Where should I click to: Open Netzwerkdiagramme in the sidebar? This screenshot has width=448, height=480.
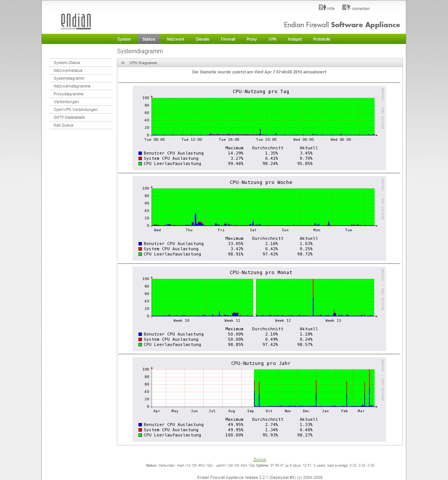tap(72, 86)
